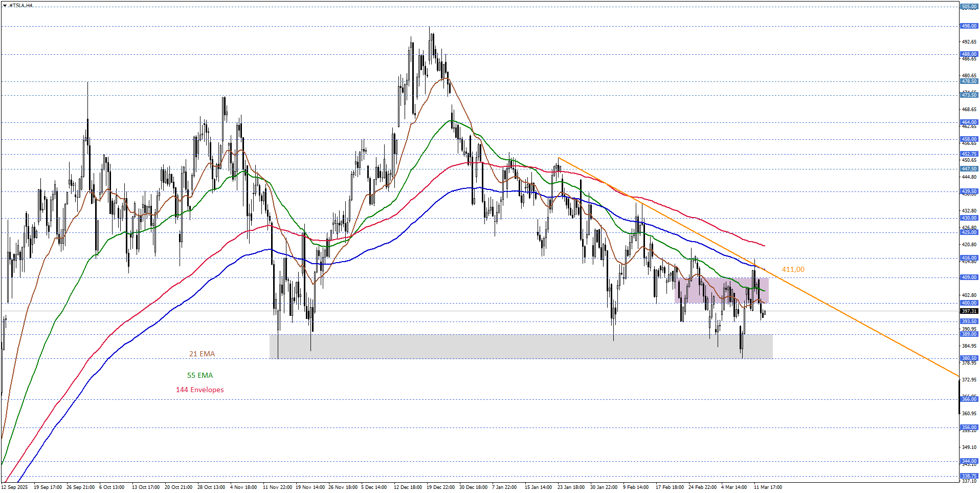This screenshot has width=980, height=493.
Task: Click the dropdown triangle beside #TSLA,H4
Action: coord(5,6)
